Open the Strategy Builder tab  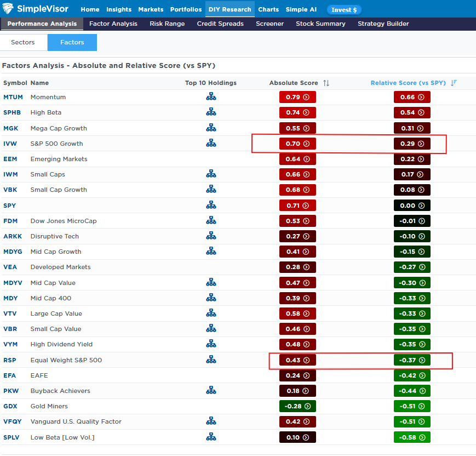point(383,24)
